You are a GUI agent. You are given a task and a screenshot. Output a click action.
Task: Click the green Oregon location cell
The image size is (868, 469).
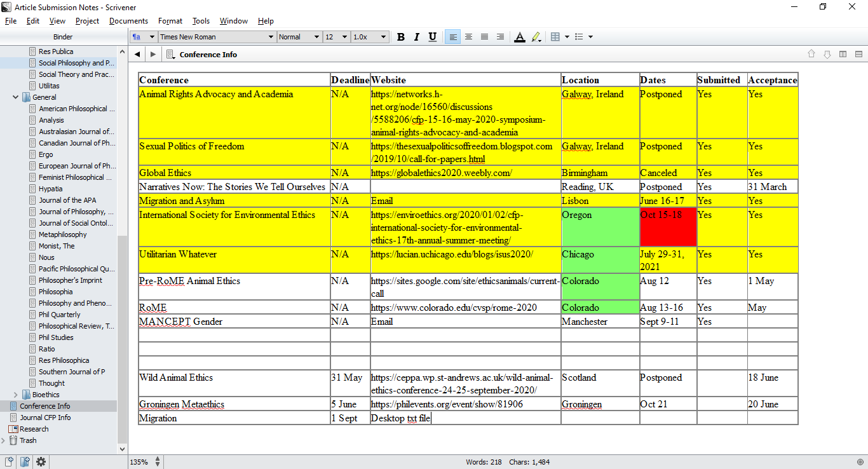pyautogui.click(x=600, y=227)
